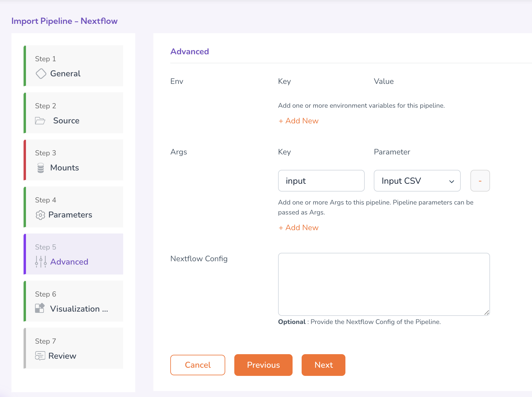Screen dimensions: 532x397
Task: Click the Visualization shapes icon
Action: click(x=40, y=308)
